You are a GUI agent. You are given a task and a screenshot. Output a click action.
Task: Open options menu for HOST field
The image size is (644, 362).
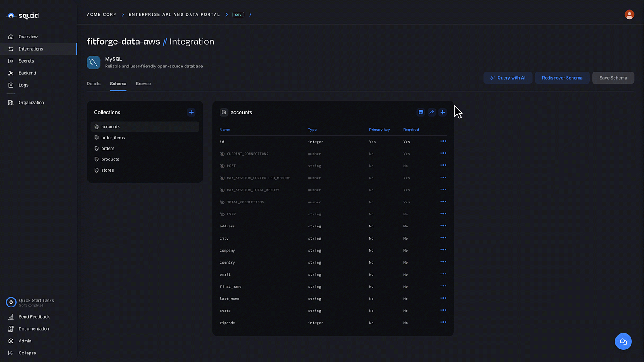point(443,165)
